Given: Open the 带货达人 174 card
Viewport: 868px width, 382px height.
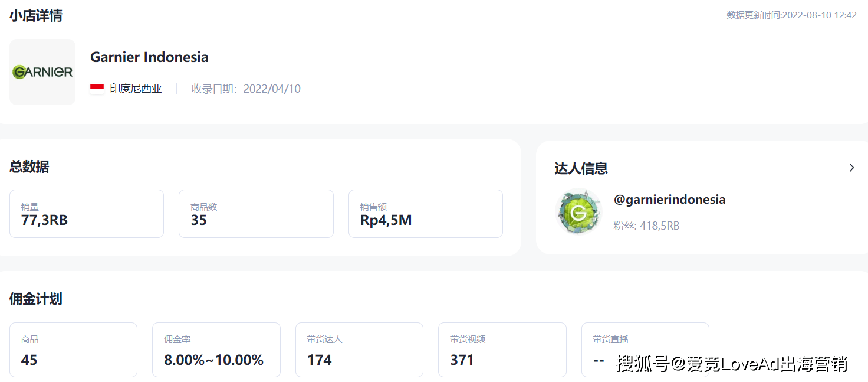Looking at the screenshot, I should pos(359,350).
